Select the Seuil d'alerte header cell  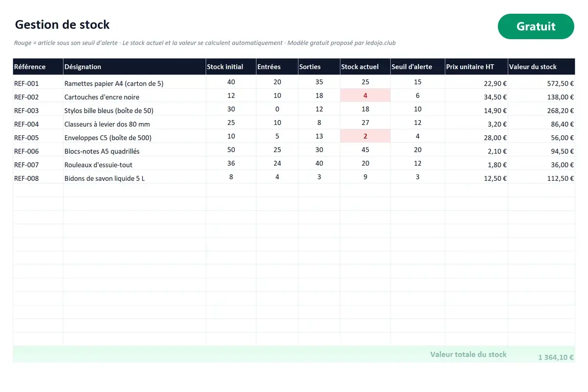point(417,67)
